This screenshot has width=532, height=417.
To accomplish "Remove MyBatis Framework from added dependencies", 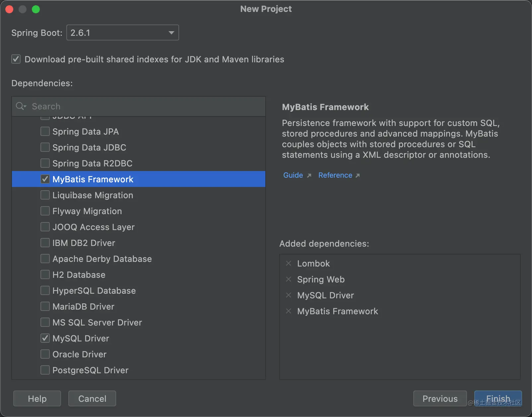I will 289,311.
